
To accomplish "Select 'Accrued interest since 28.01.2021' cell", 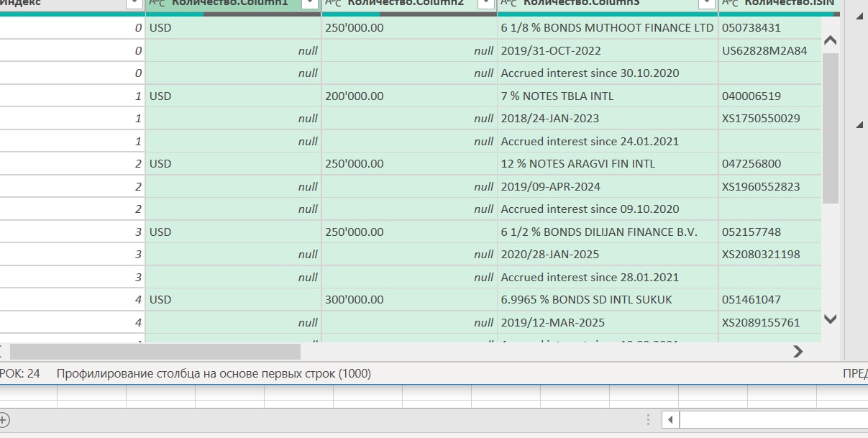I will 608,278.
